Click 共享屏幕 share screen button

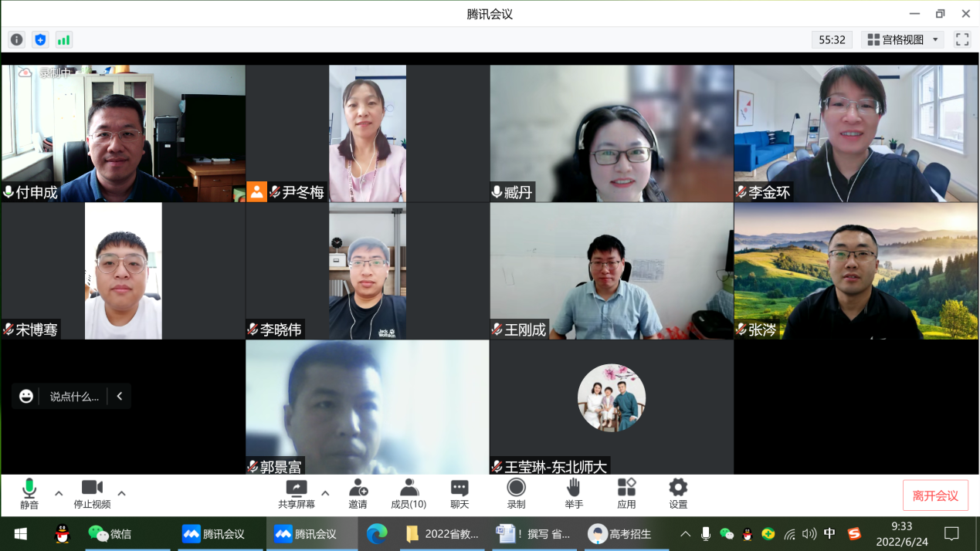pyautogui.click(x=297, y=494)
